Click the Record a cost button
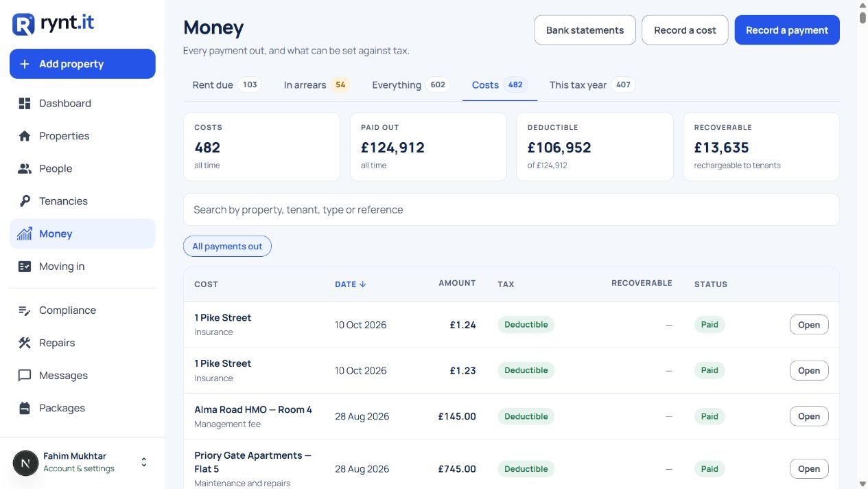868x489 pixels. click(x=685, y=30)
